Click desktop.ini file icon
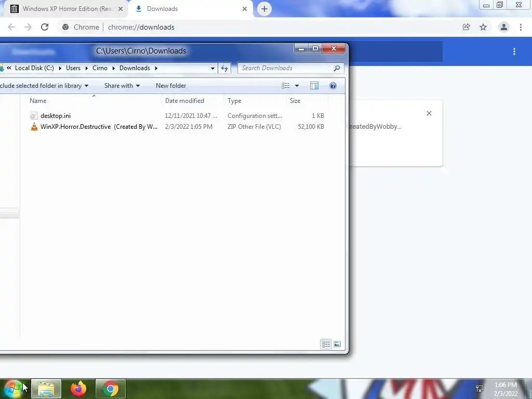The height and width of the screenshot is (399, 532). 34,116
